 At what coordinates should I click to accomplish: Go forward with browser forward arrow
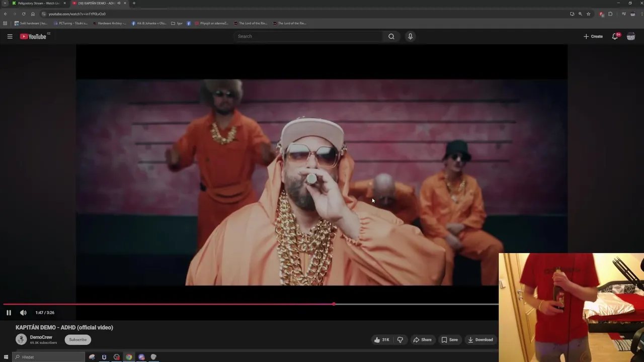(x=14, y=14)
